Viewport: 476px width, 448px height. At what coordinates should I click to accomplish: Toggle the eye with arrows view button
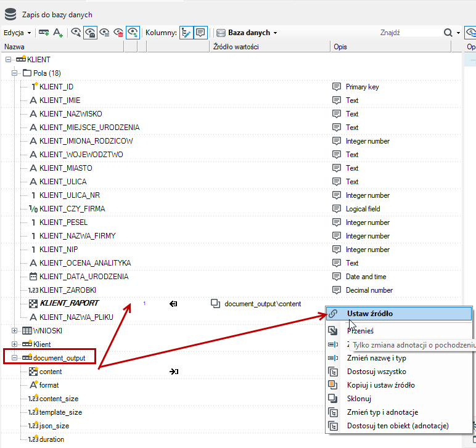point(133,33)
